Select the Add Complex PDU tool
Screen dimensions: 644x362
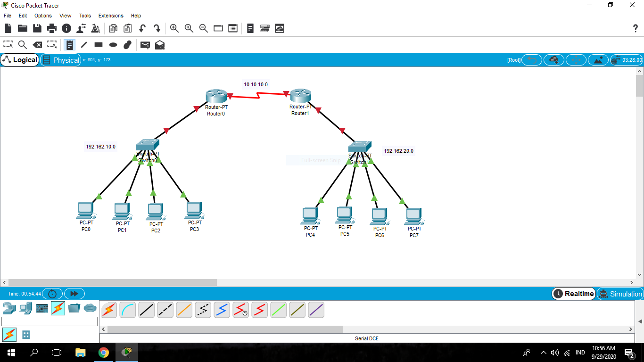click(x=159, y=45)
